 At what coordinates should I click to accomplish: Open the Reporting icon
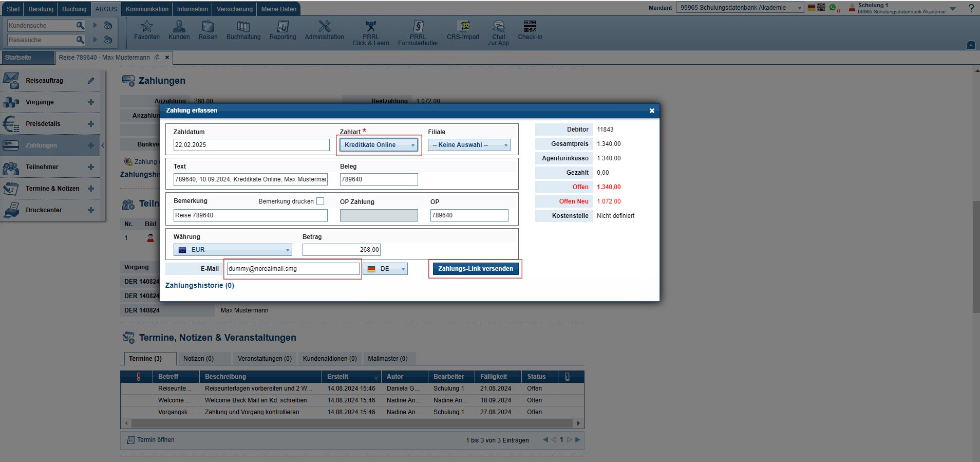pyautogui.click(x=282, y=26)
